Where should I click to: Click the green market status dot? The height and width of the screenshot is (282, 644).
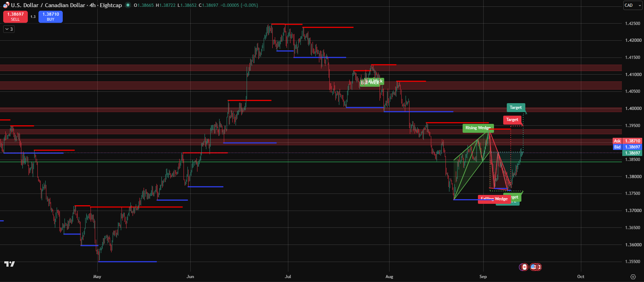click(x=128, y=5)
